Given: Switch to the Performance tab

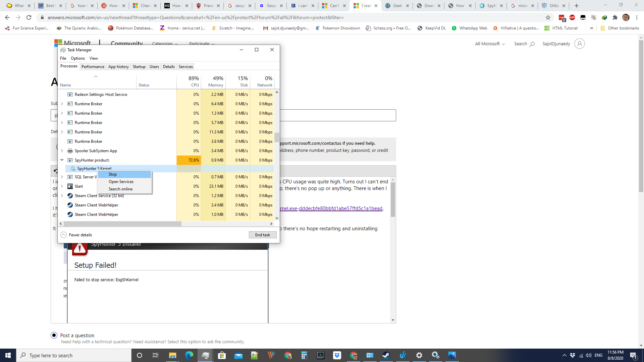Looking at the screenshot, I should click(x=93, y=67).
